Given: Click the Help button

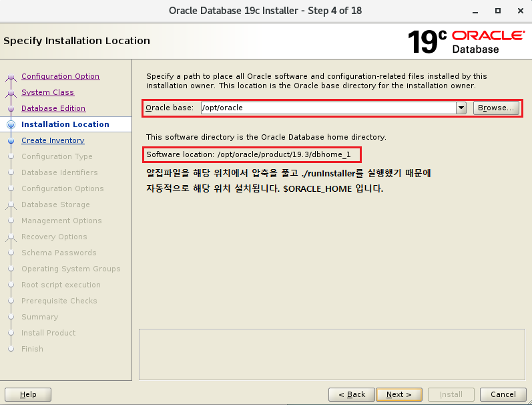Looking at the screenshot, I should [28, 394].
